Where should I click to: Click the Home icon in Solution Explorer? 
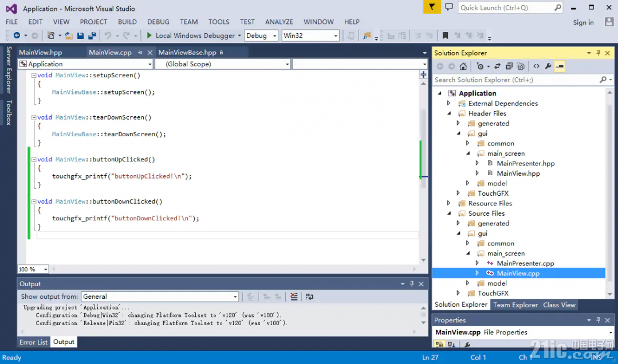(x=463, y=66)
